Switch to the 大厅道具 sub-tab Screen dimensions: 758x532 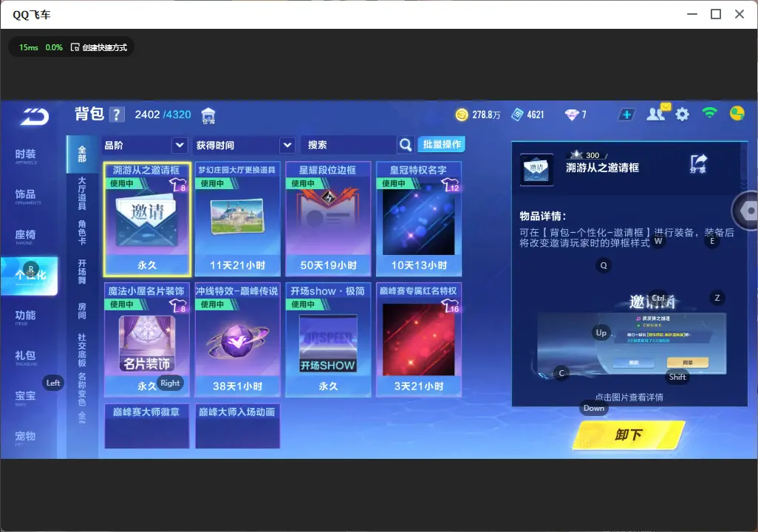pos(82,193)
